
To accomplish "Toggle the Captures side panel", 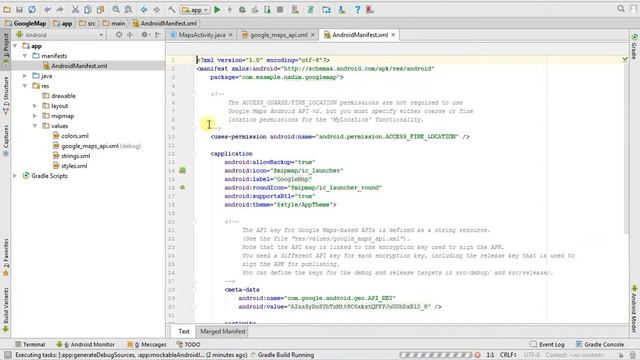I will point(6,140).
